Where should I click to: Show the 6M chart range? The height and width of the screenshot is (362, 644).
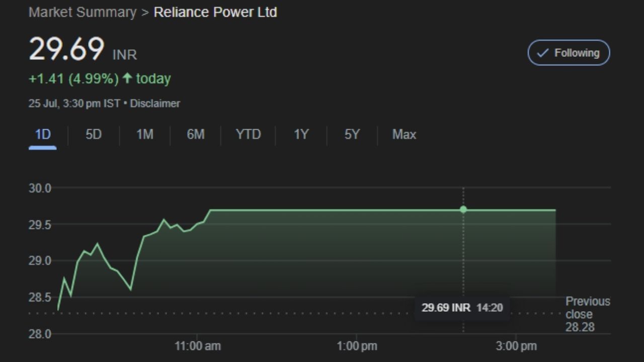coord(196,135)
